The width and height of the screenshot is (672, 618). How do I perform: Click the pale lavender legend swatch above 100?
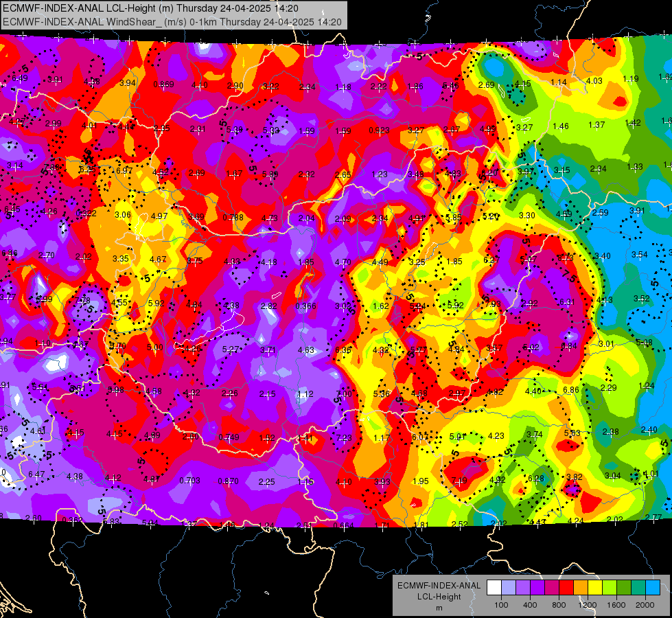coord(509,587)
